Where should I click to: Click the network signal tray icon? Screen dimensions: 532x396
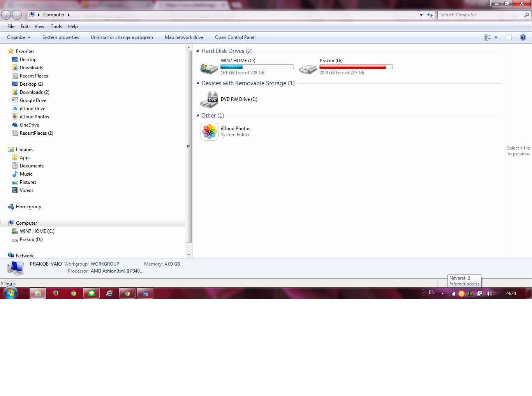452,294
